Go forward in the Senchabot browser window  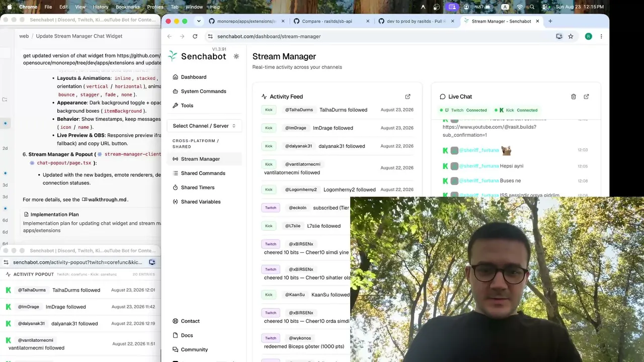(182, 36)
